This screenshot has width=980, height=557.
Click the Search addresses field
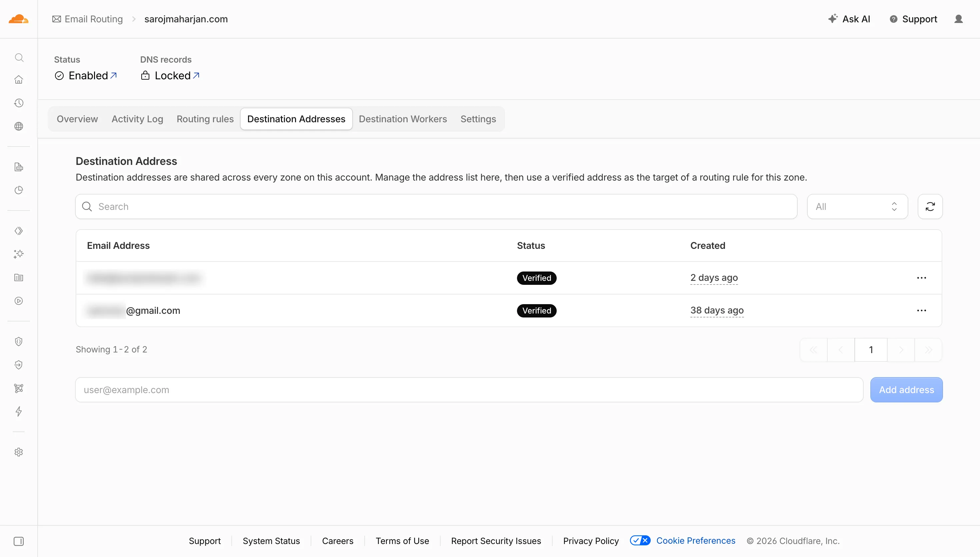(436, 207)
